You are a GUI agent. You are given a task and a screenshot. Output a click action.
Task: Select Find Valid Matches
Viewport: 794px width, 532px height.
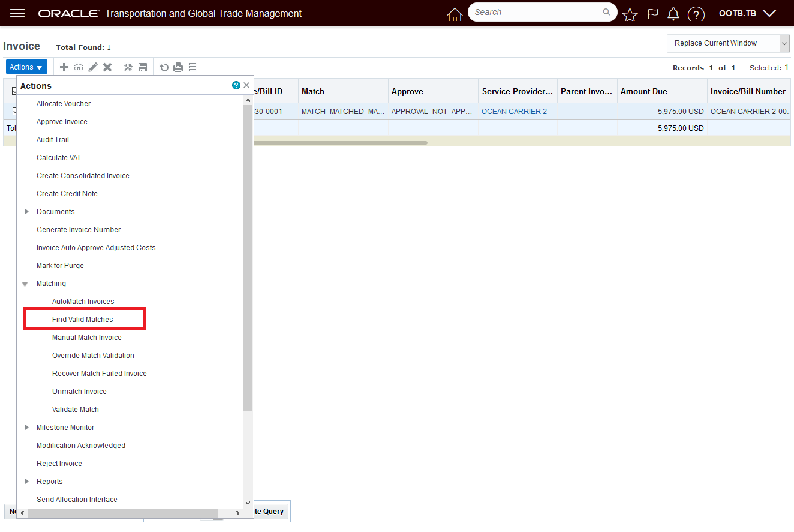83,320
